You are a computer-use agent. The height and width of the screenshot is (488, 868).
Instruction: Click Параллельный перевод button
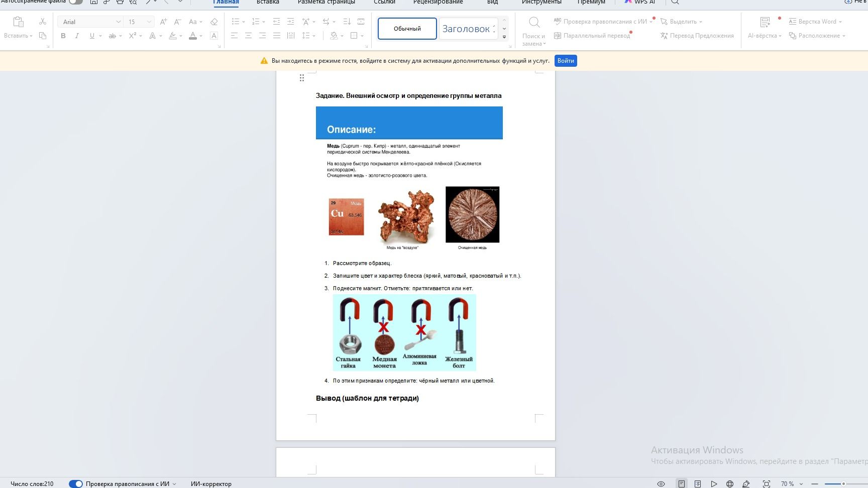click(x=592, y=36)
